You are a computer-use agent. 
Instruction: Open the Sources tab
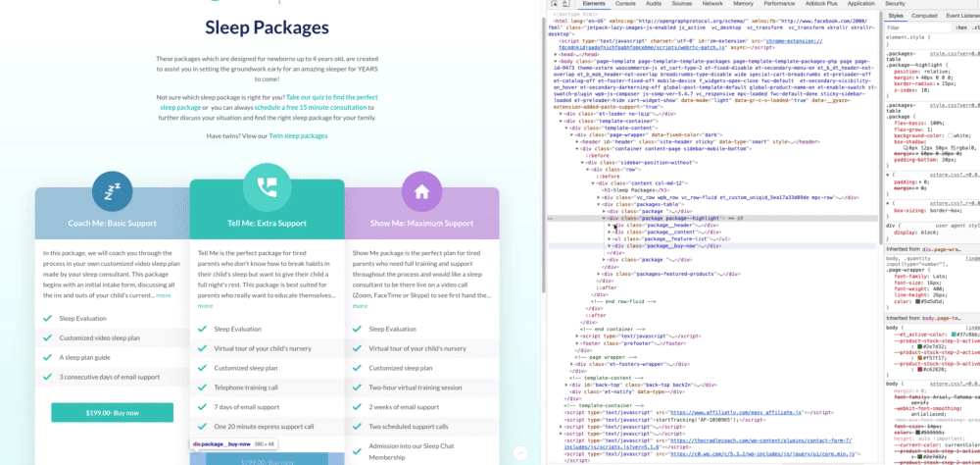point(682,4)
